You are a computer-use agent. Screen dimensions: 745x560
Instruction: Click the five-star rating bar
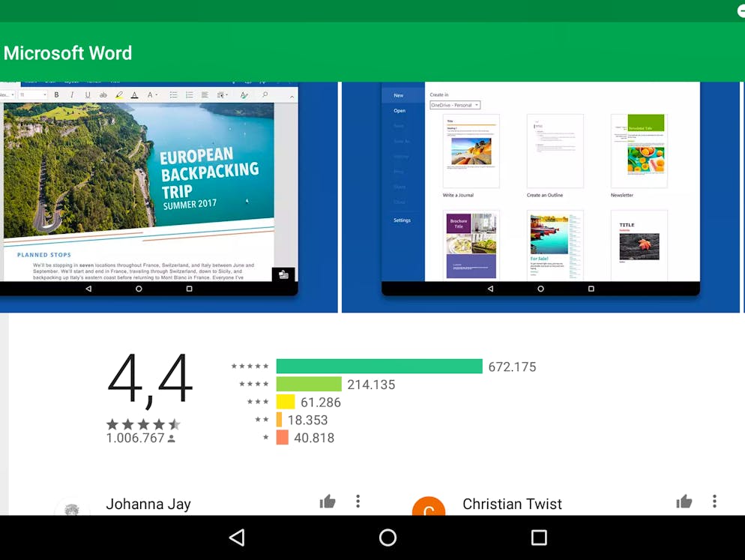379,366
